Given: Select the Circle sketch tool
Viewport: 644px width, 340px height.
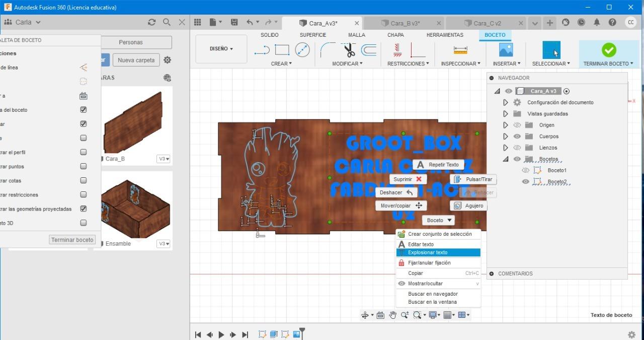Looking at the screenshot, I should (302, 50).
